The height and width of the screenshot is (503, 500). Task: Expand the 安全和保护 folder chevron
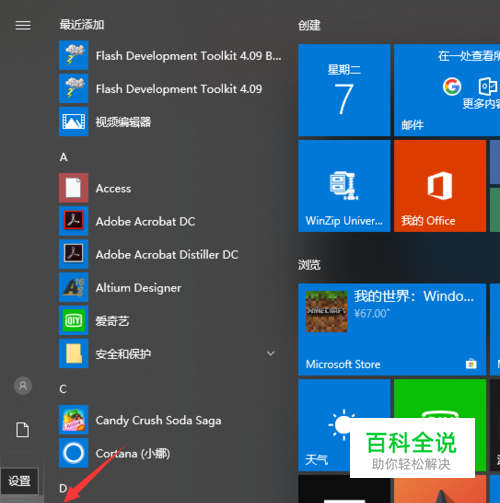coord(271,353)
